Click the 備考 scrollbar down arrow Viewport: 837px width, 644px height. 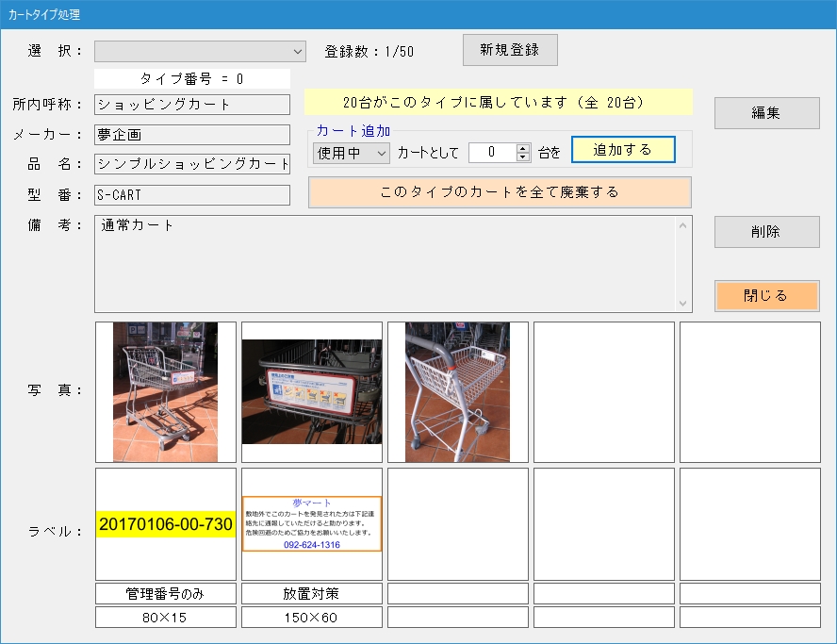pos(682,304)
